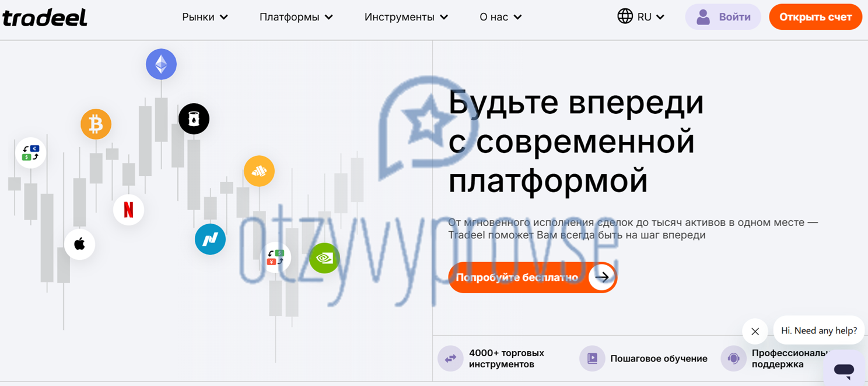Click 4000+ торговых инструментов text
This screenshot has height=386, width=868.
point(506,359)
